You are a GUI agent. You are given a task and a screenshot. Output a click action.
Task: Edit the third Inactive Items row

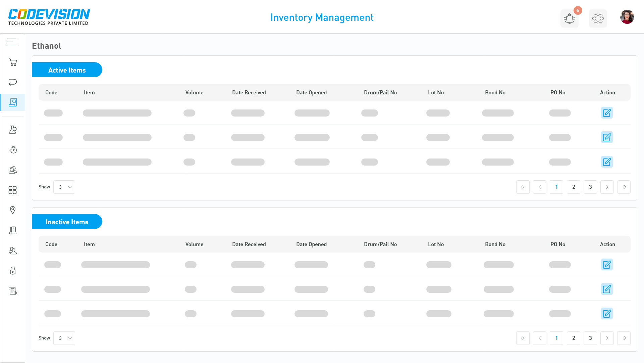point(607,314)
